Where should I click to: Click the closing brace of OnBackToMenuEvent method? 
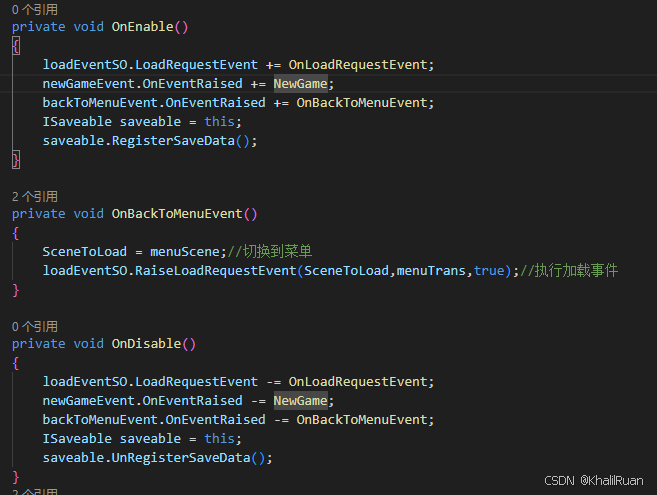(x=16, y=290)
